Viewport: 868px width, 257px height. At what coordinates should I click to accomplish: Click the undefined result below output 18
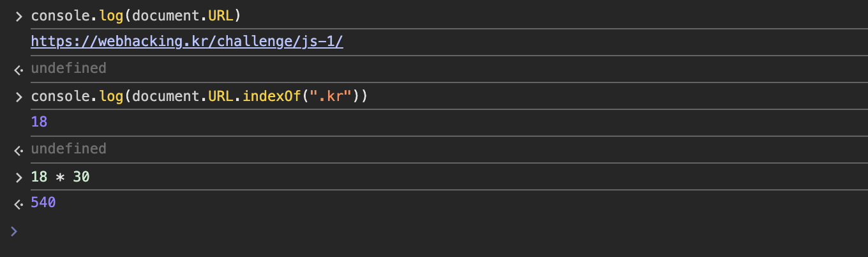[x=68, y=148]
